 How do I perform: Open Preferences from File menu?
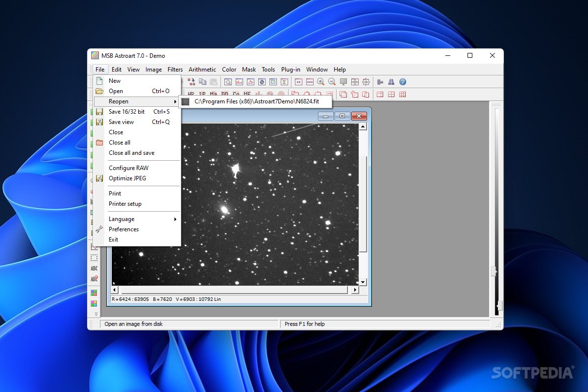coord(138,229)
